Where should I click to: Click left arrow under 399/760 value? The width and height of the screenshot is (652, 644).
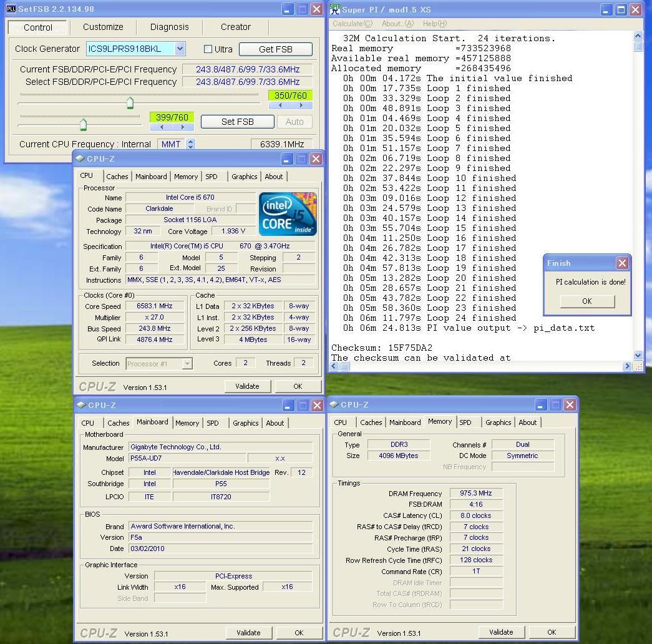(162, 127)
